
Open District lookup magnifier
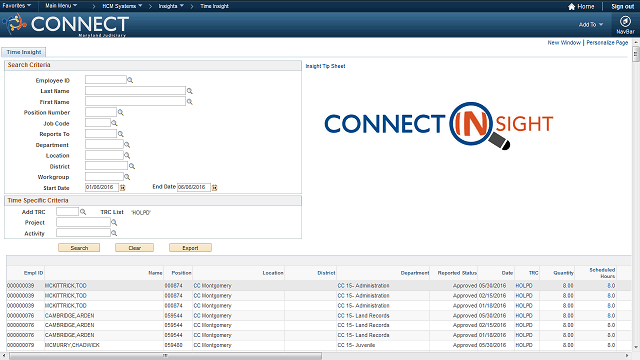click(x=132, y=166)
